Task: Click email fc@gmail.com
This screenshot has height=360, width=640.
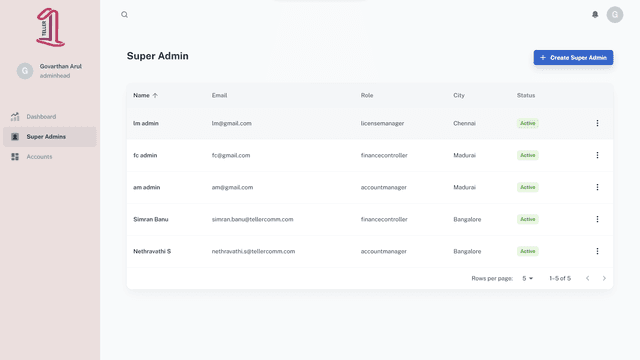Action: point(231,155)
